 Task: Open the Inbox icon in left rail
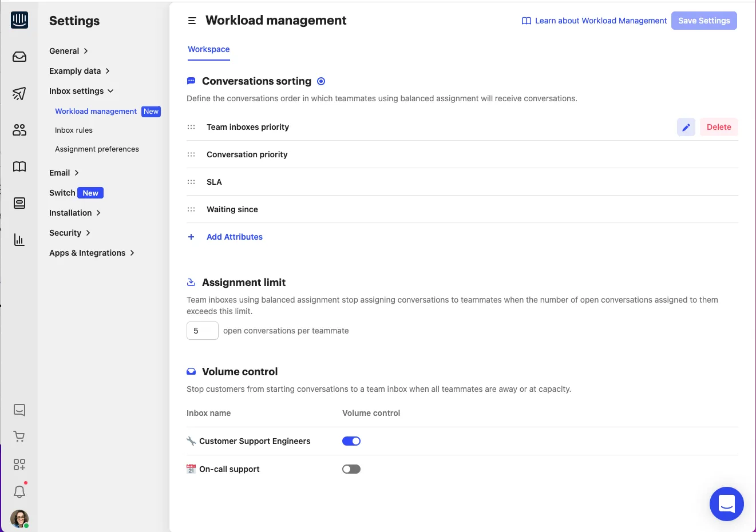(19, 57)
